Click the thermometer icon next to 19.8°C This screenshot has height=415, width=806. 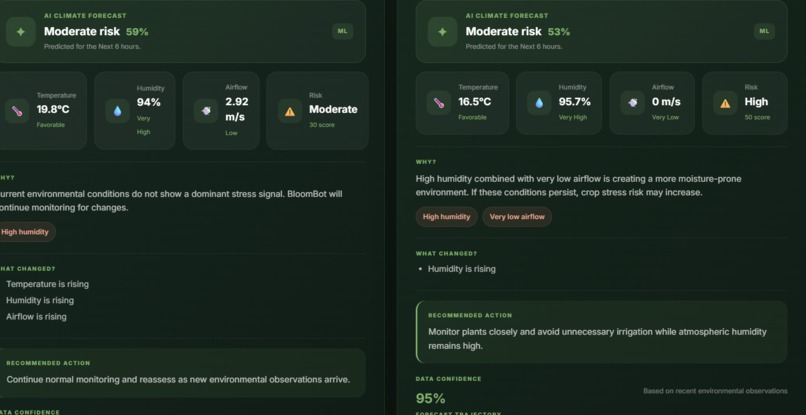(x=17, y=111)
